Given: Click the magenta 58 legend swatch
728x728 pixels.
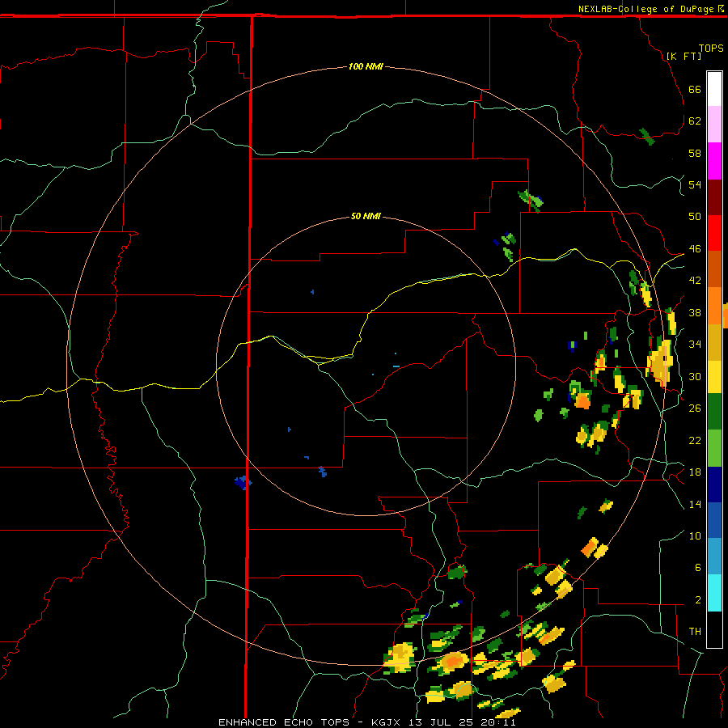Looking at the screenshot, I should [714, 161].
